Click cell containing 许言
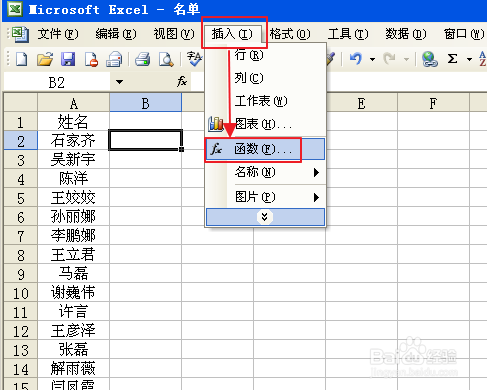 point(74,312)
